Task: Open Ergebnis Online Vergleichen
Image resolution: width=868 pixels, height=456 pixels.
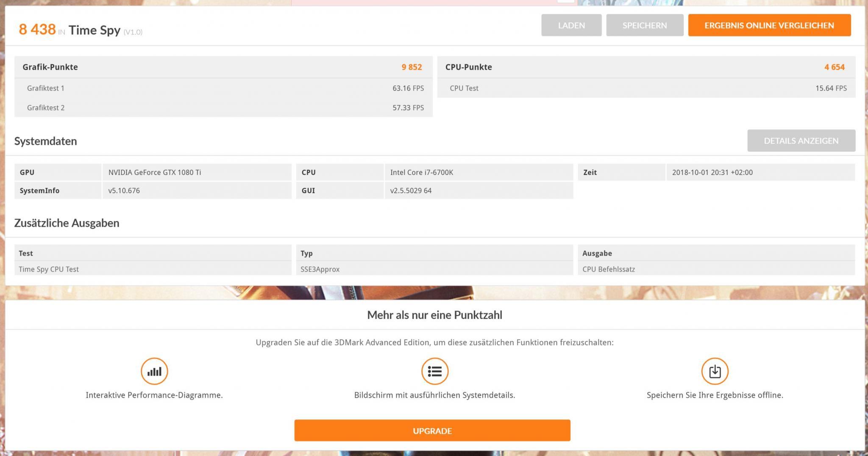Action: click(x=769, y=25)
